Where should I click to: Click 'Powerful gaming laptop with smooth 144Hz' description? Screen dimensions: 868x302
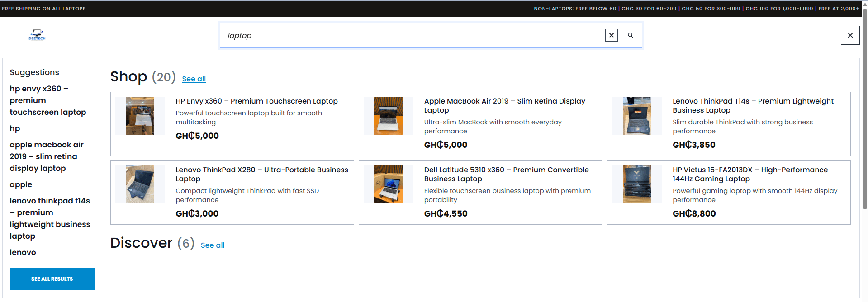point(754,195)
